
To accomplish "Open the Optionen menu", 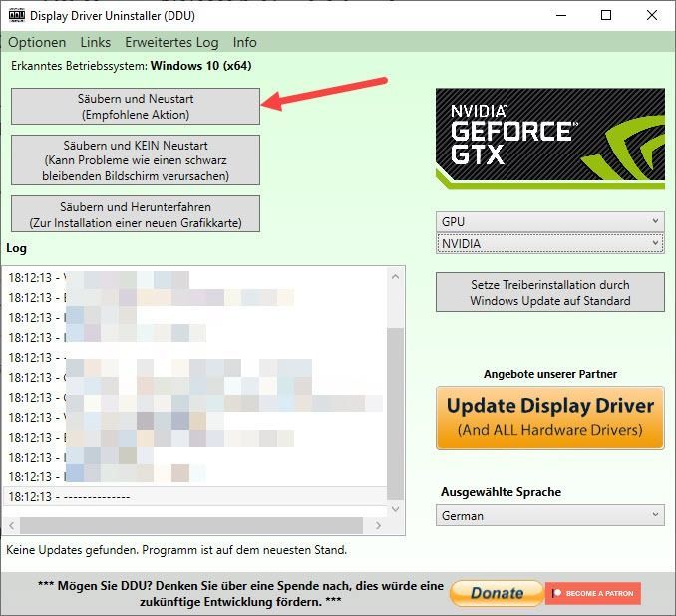I will point(37,42).
